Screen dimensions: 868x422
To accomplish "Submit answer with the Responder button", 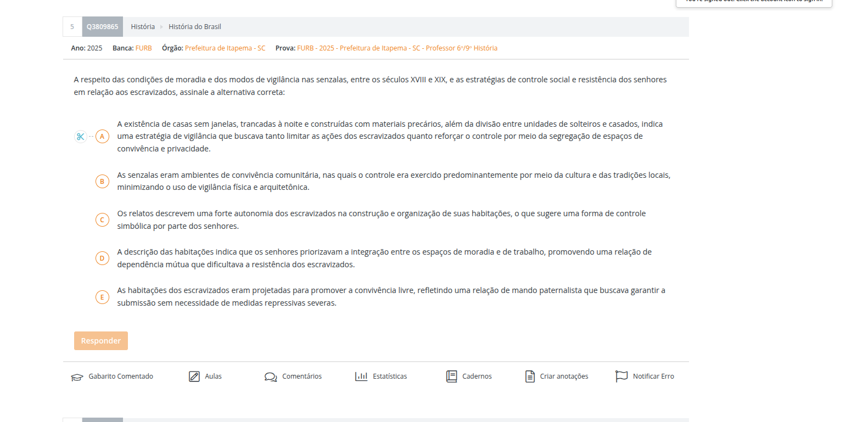I will coord(101,341).
